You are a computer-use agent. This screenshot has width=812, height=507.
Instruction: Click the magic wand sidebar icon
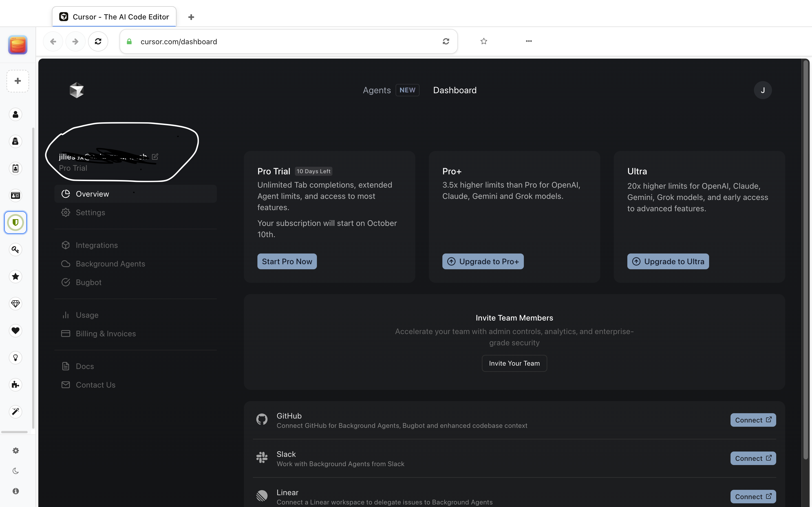(x=16, y=412)
